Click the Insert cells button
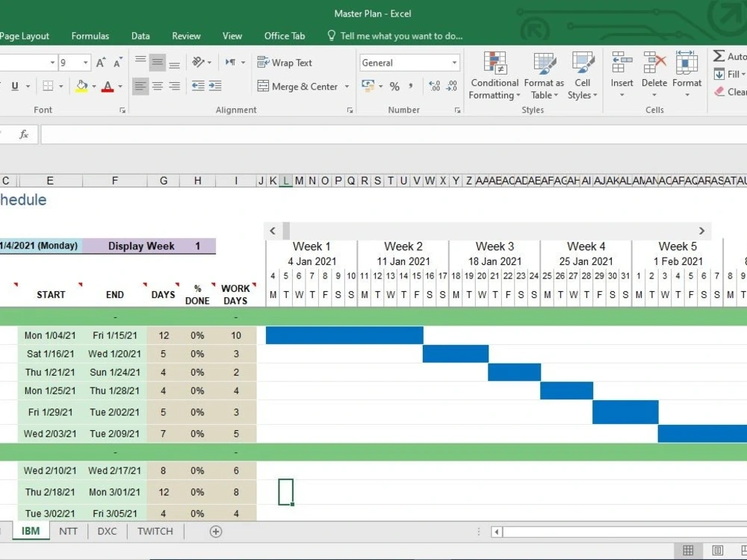Image resolution: width=747 pixels, height=560 pixels. click(622, 74)
